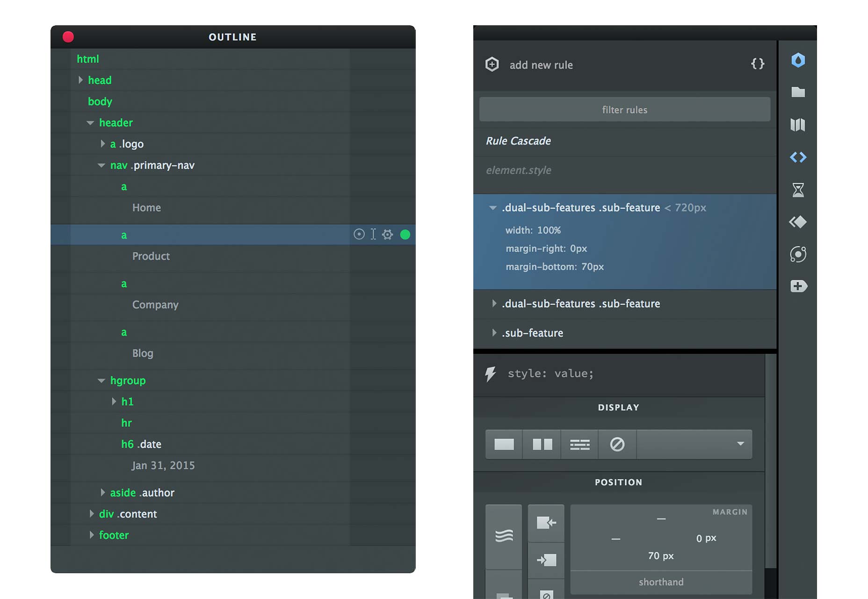The image size is (868, 599).
Task: Expand the a .logo node
Action: click(102, 144)
